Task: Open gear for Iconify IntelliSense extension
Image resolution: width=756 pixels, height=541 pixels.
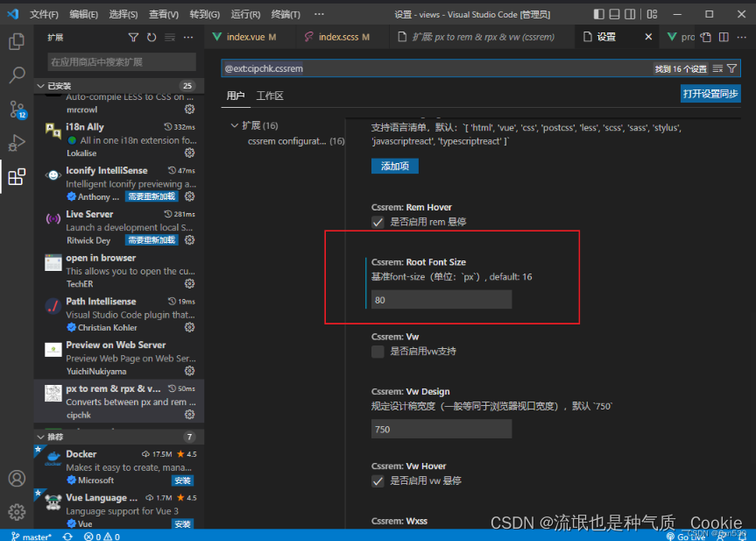Action: [189, 196]
